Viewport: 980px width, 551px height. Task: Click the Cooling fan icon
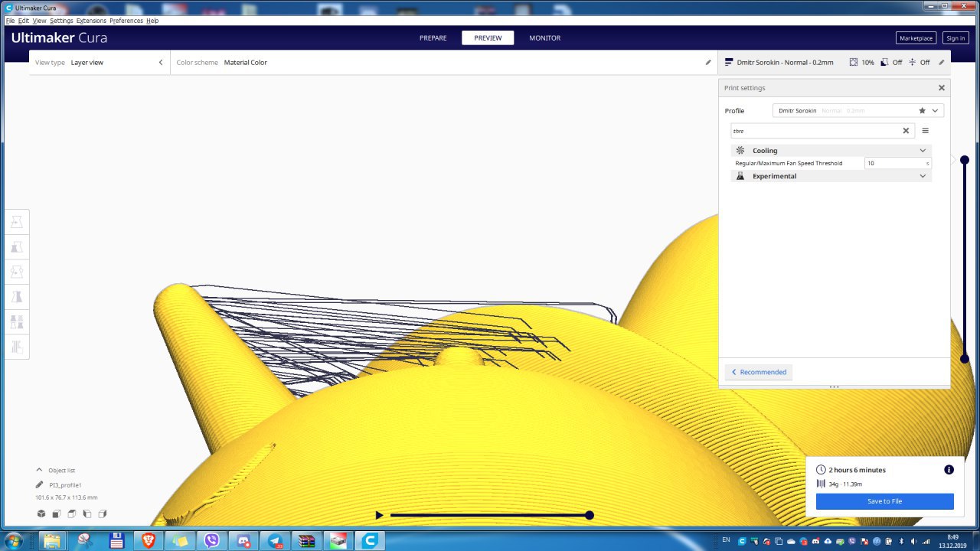(x=740, y=150)
